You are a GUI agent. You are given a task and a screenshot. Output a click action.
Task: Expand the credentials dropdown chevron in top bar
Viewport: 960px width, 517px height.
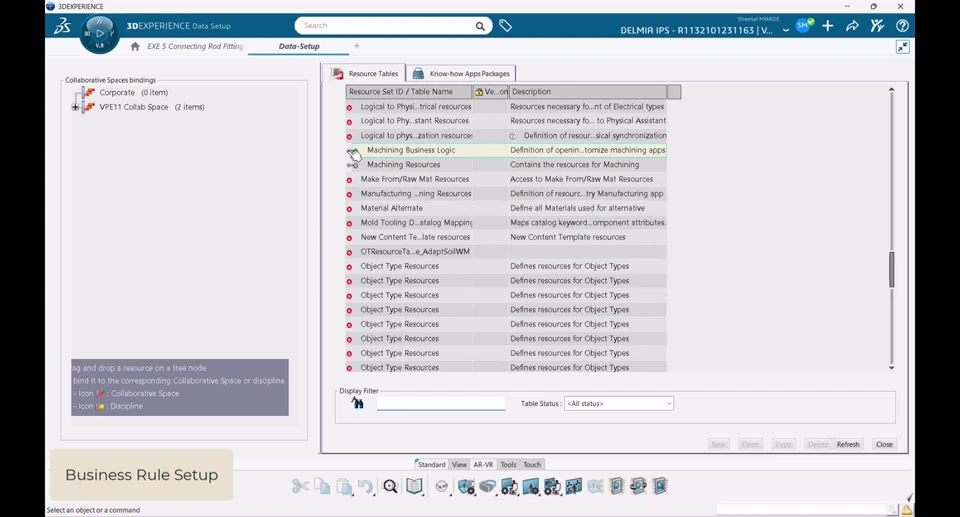click(x=786, y=30)
